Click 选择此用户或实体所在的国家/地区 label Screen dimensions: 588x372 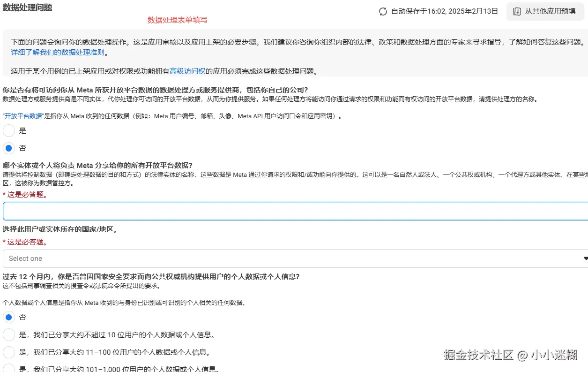(x=60, y=229)
